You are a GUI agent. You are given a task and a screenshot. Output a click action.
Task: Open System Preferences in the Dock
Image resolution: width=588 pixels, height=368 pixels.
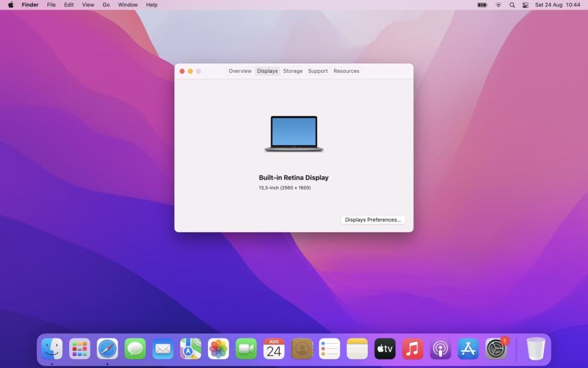496,349
